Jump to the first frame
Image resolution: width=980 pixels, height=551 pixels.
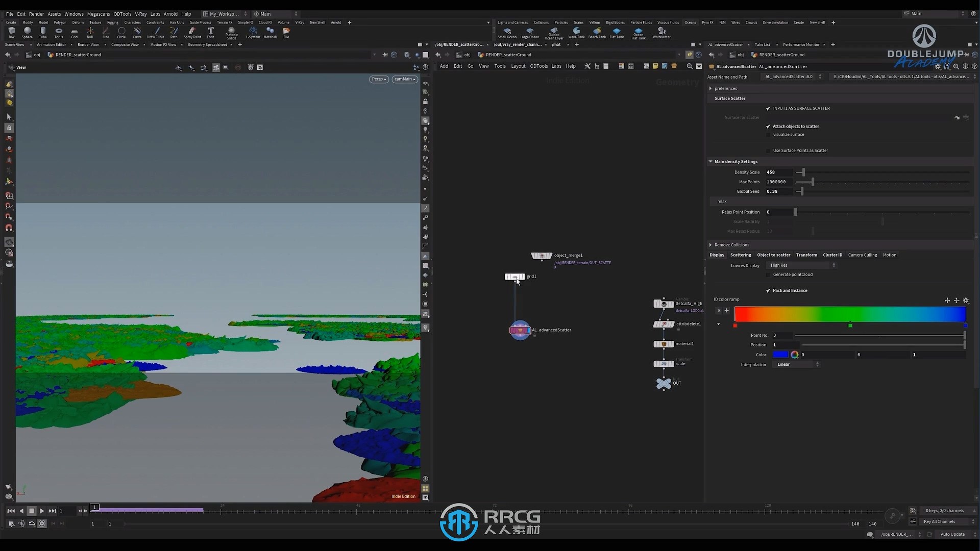click(x=11, y=511)
